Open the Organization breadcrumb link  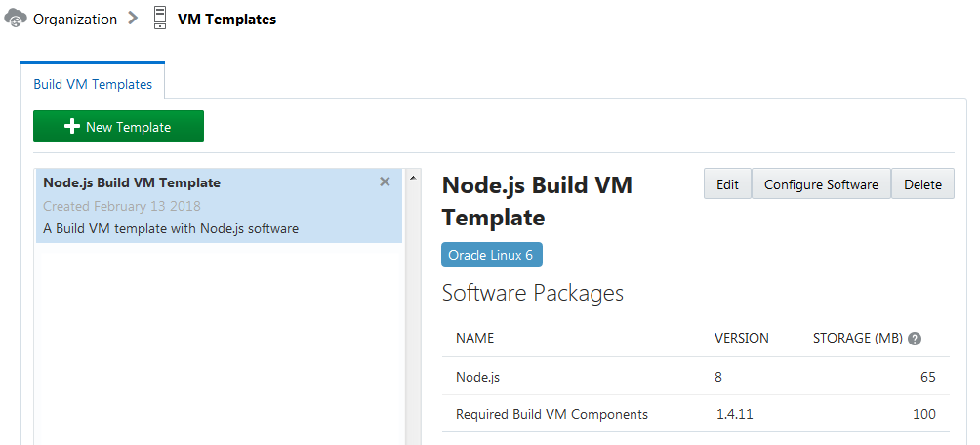point(75,20)
